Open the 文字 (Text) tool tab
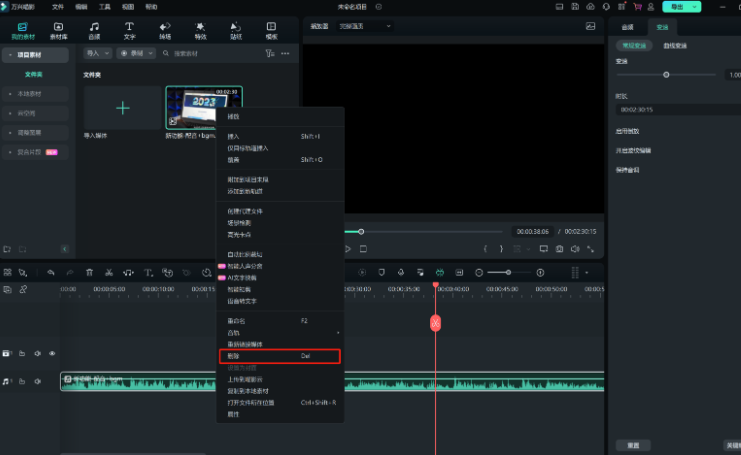The image size is (741, 455). (129, 29)
